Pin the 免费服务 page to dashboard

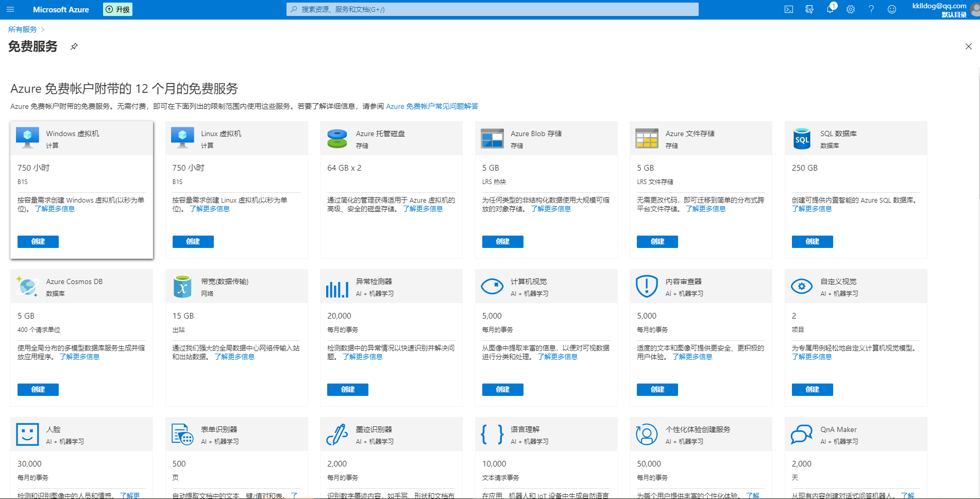pyautogui.click(x=74, y=46)
